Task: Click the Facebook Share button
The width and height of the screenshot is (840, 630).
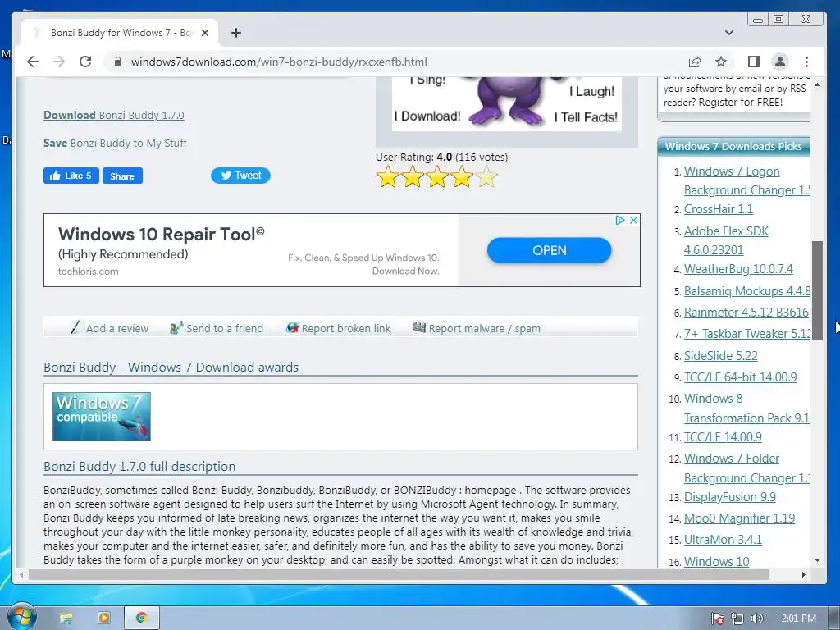Action: click(x=122, y=176)
